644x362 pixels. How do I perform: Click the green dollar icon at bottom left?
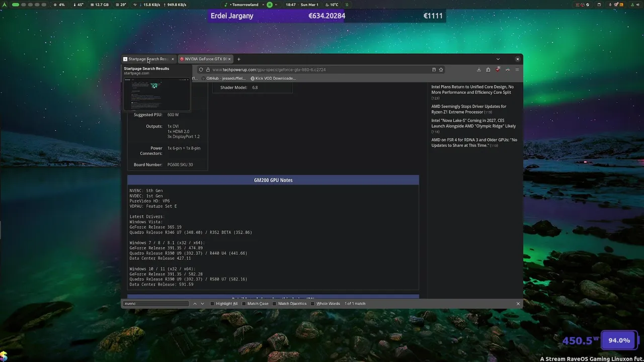click(4, 356)
